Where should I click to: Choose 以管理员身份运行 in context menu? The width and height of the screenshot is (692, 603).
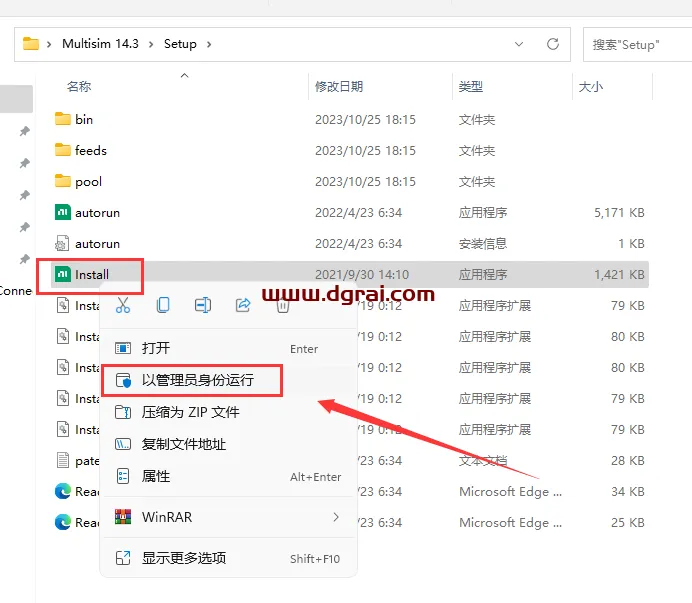tap(228, 380)
